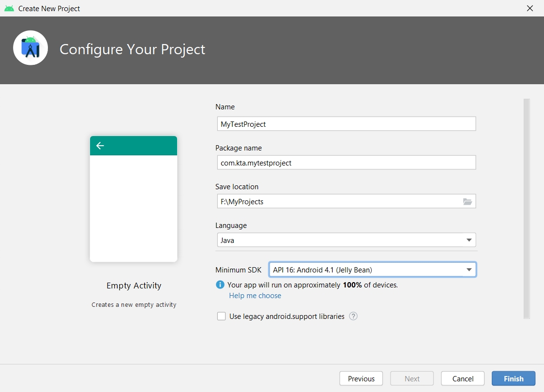Screen dimensions: 544x392
Task: Click the back arrow in activity preview
Action: tap(100, 146)
